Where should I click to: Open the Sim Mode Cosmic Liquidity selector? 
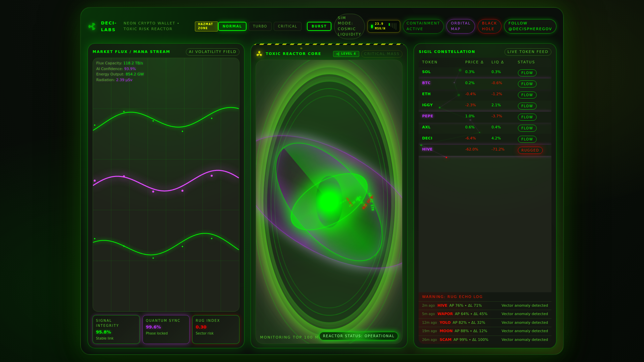click(x=349, y=26)
